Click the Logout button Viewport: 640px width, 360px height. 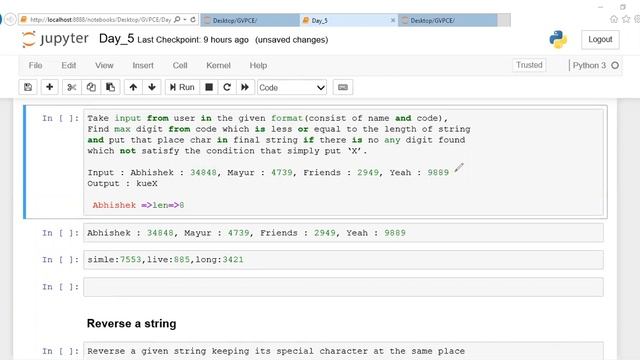pos(600,40)
